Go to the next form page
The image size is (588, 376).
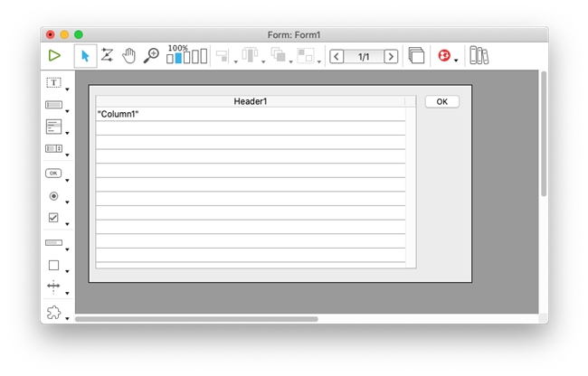tap(391, 56)
